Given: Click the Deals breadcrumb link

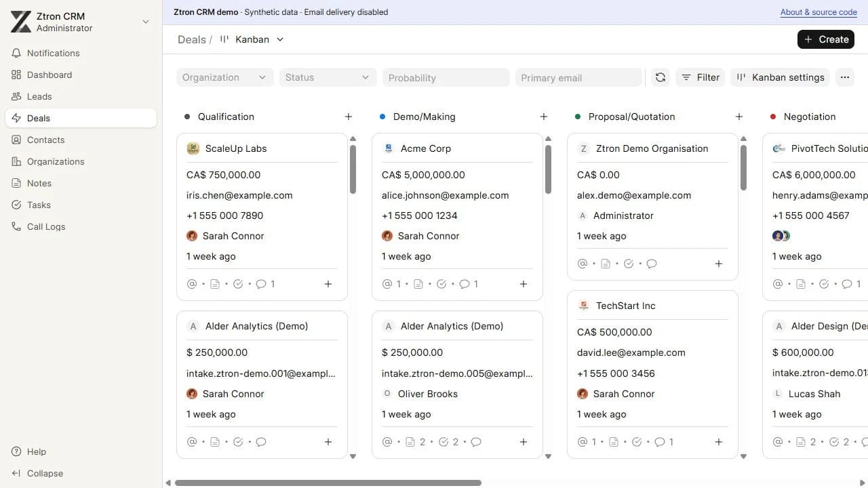Looking at the screenshot, I should point(192,39).
